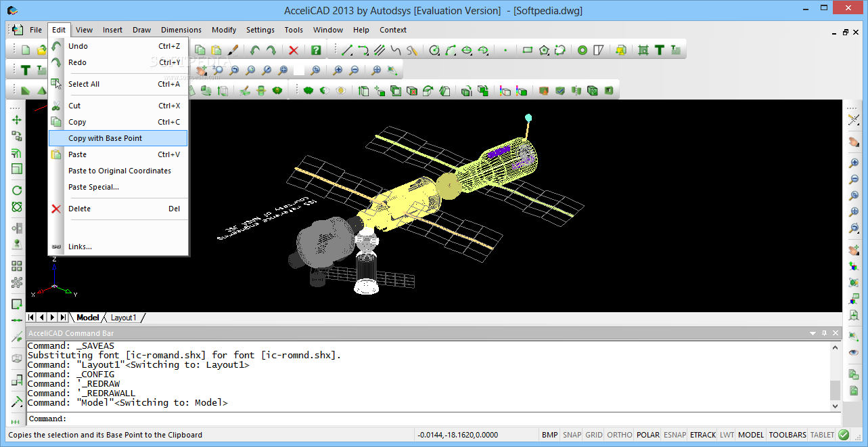Choose Links... in Edit menu
Viewport: 868px width, 447px height.
coord(118,247)
